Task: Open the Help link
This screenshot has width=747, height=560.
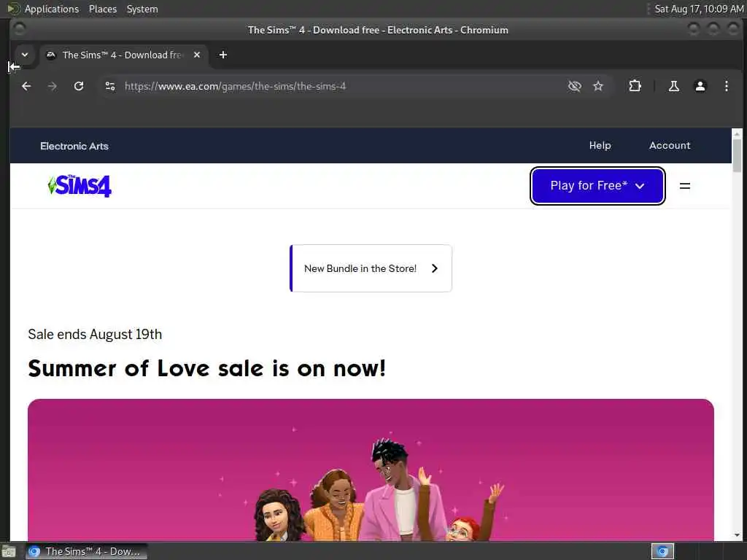Action: (x=600, y=145)
